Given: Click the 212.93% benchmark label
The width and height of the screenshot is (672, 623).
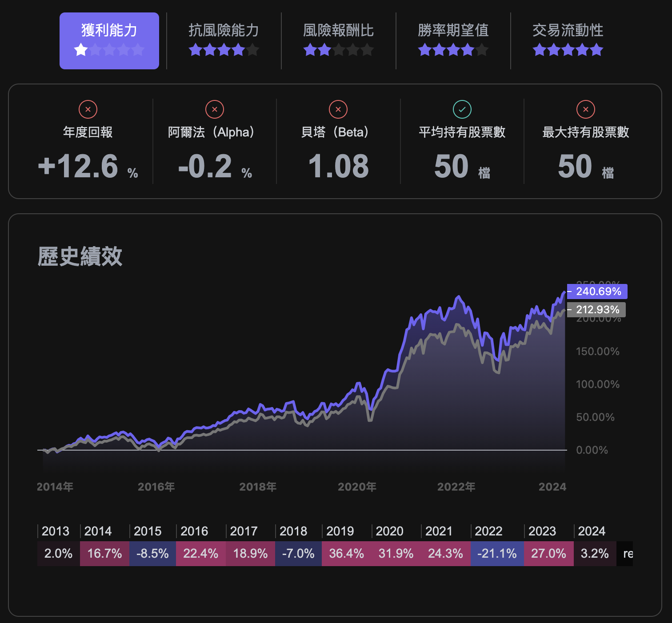Looking at the screenshot, I should (597, 310).
